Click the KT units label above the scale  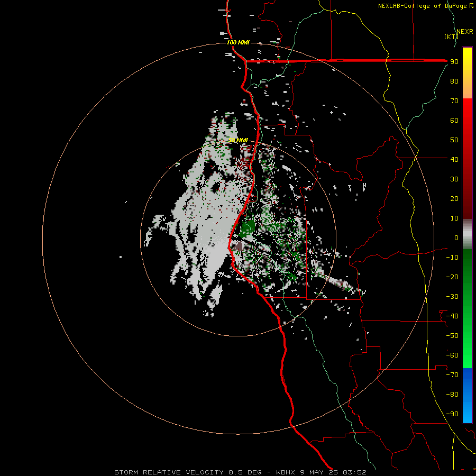click(451, 36)
